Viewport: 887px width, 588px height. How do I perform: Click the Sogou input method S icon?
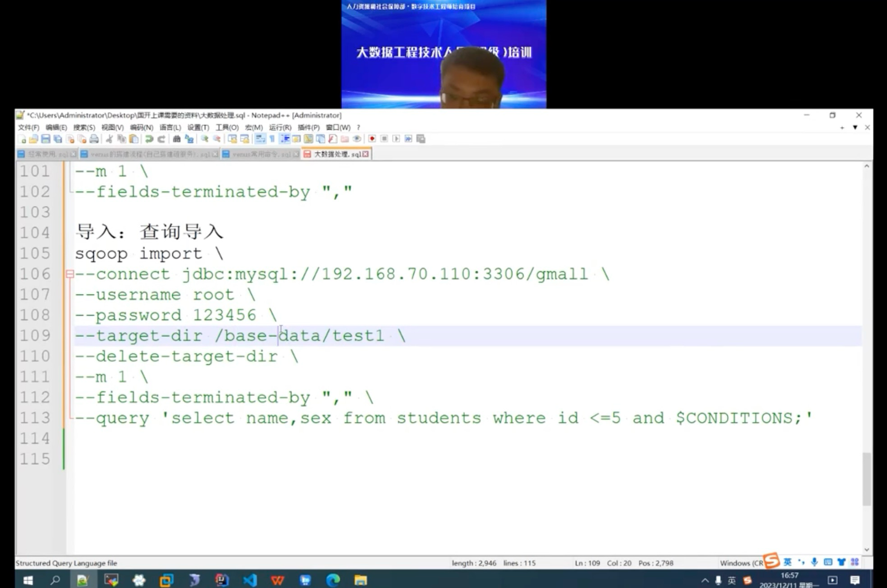point(772,561)
